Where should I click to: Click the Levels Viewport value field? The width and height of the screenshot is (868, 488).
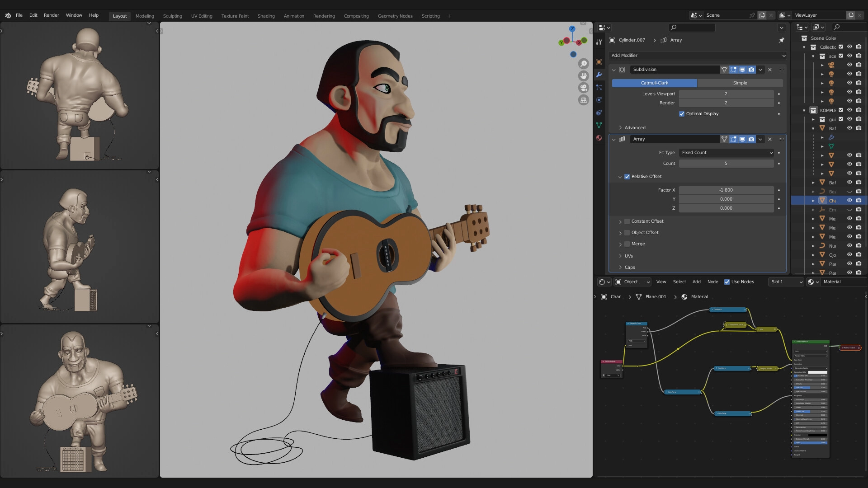click(x=726, y=94)
